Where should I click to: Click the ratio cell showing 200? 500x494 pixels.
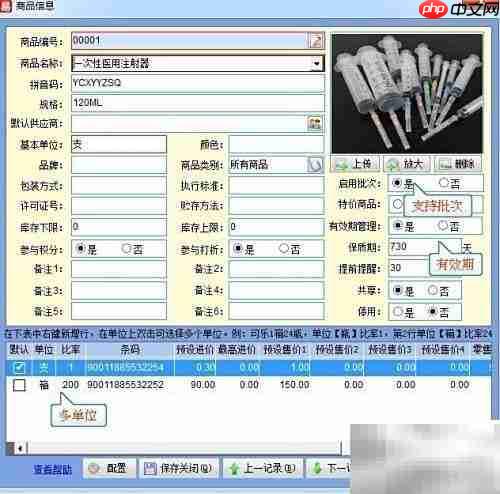click(71, 385)
